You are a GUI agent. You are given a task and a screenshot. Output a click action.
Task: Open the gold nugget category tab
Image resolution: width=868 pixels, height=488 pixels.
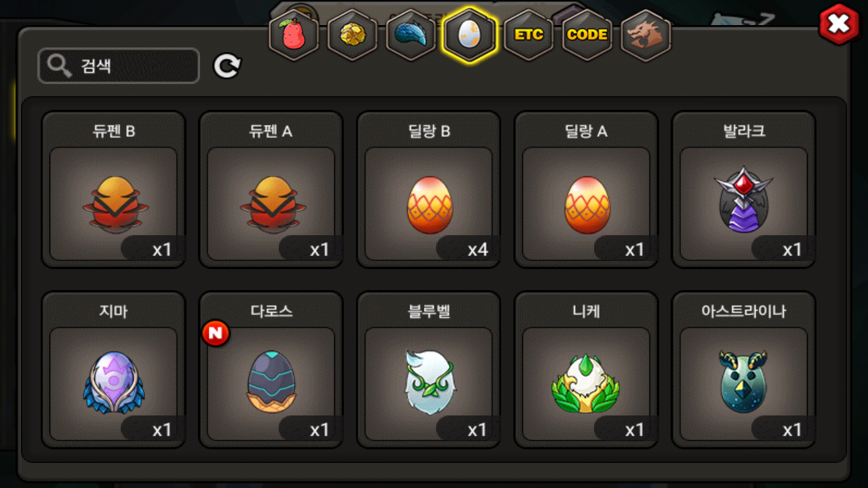tap(353, 35)
